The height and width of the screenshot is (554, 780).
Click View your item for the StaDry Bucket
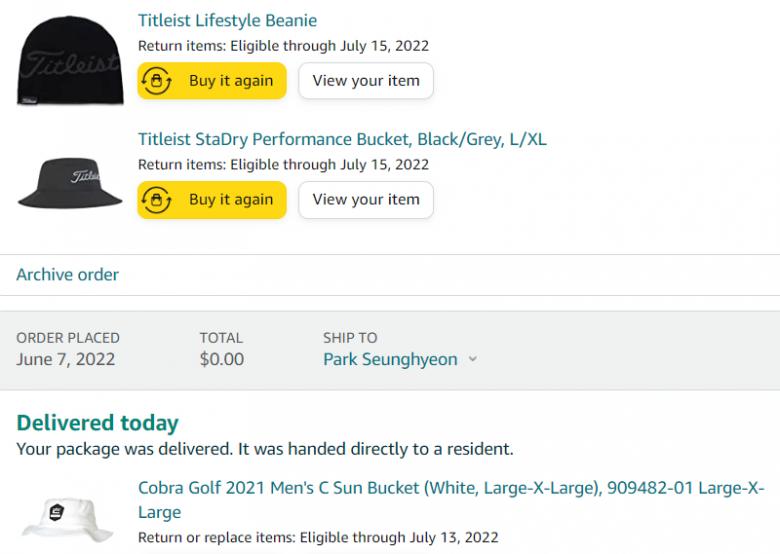point(366,200)
